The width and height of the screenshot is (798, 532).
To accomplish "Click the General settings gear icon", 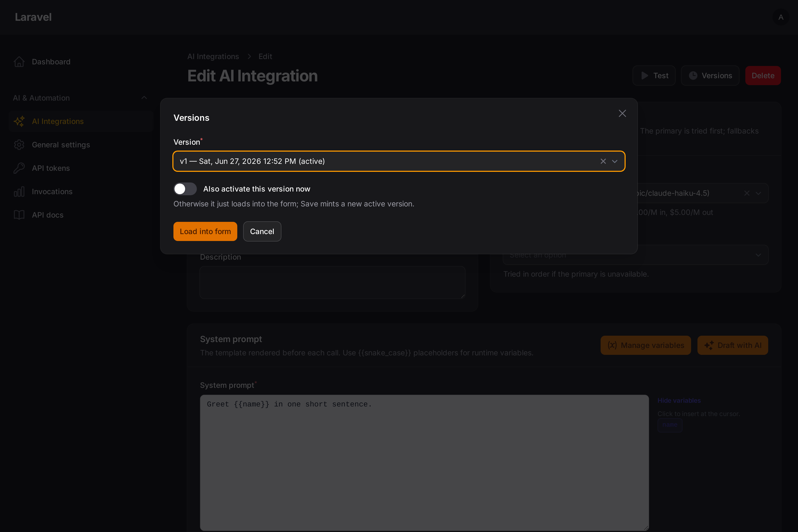I will pos(19,144).
